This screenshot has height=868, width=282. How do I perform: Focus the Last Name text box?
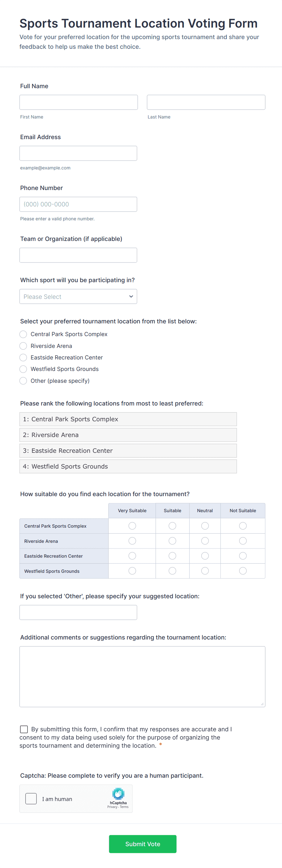click(x=206, y=102)
